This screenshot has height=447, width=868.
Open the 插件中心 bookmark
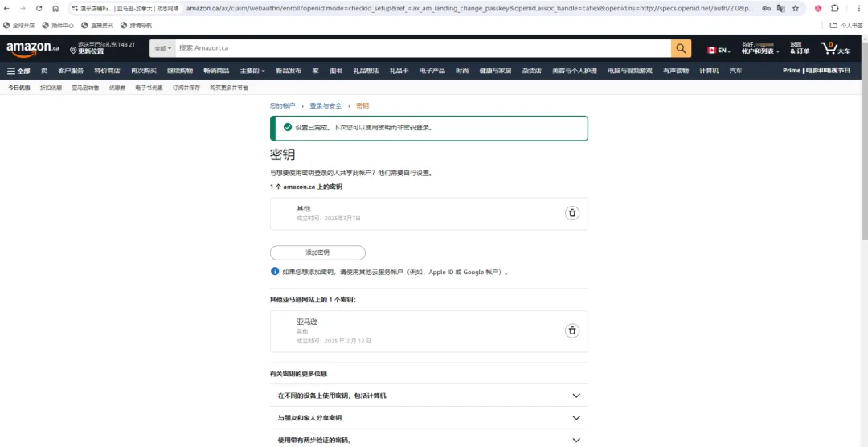[x=58, y=25]
